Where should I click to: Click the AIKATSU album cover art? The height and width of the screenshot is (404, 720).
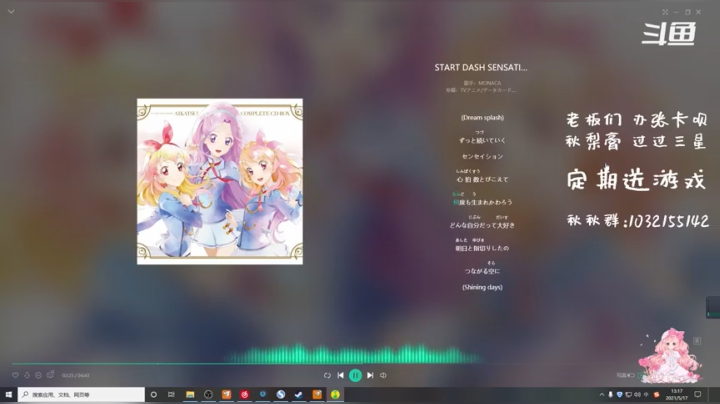[220, 181]
